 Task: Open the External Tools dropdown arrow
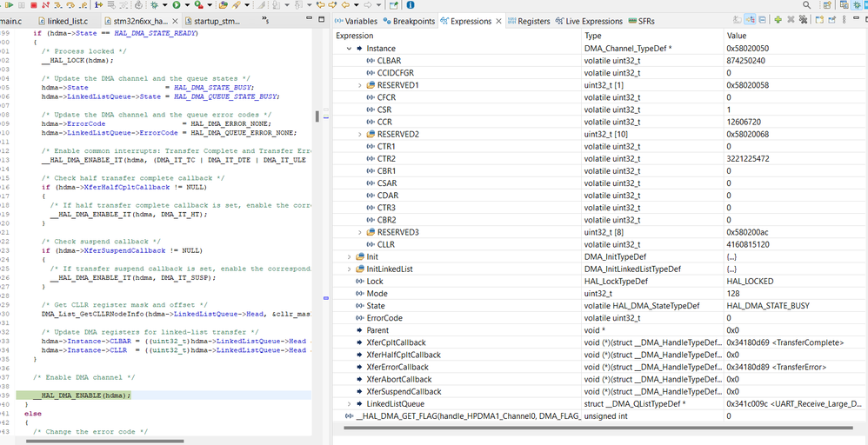point(210,5)
